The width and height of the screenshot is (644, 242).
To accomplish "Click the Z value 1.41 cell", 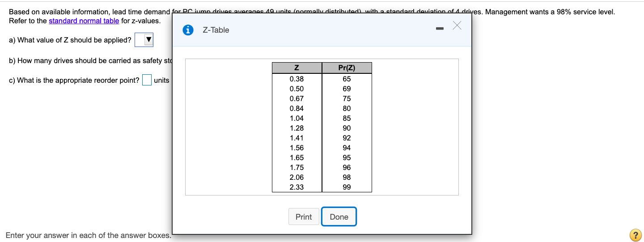I will [297, 138].
